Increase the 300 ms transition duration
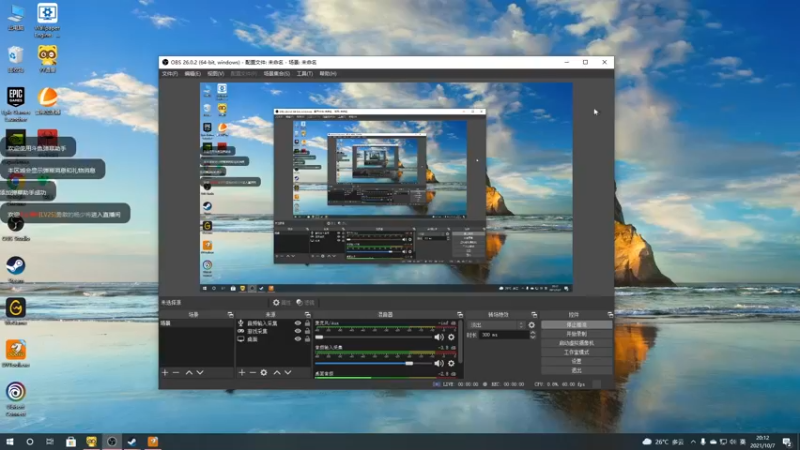 [533, 333]
